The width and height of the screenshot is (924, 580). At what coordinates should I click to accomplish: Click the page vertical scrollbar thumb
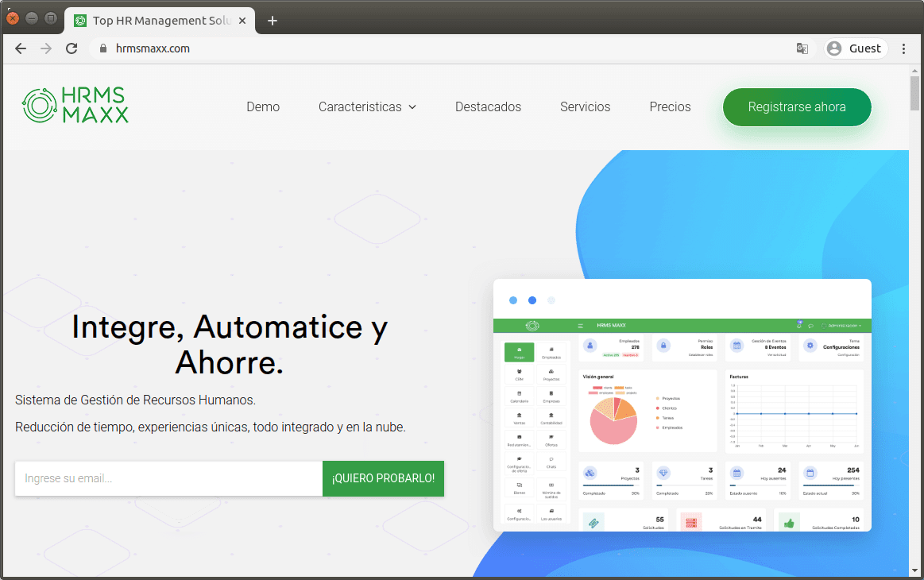click(914, 93)
